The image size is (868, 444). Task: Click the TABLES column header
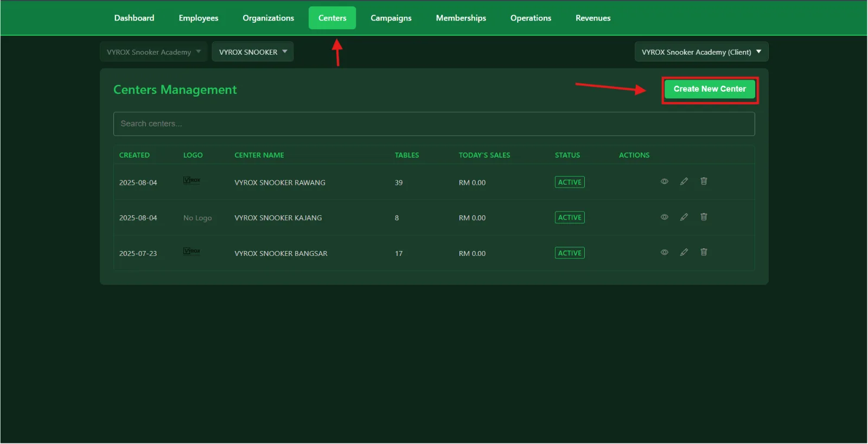click(x=407, y=155)
